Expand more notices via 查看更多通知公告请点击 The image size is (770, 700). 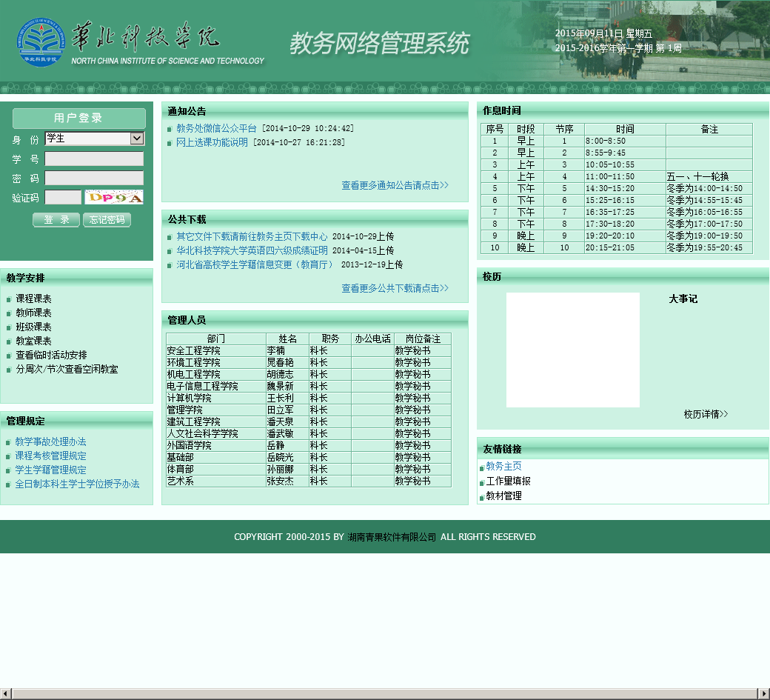coord(395,185)
